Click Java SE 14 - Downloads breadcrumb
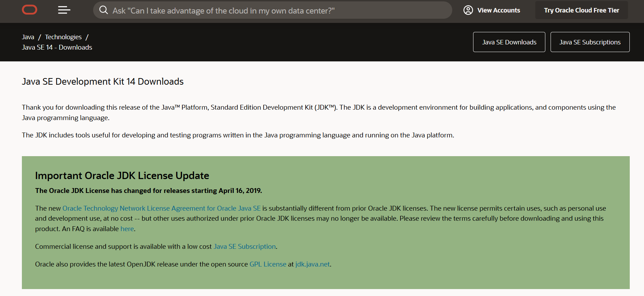Image resolution: width=644 pixels, height=296 pixels. (57, 47)
